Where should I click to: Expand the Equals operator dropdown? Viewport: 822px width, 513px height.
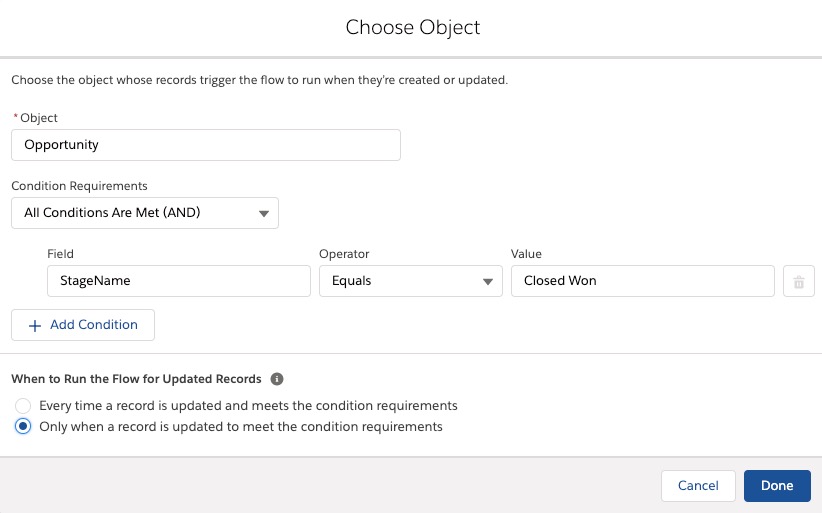coord(410,281)
